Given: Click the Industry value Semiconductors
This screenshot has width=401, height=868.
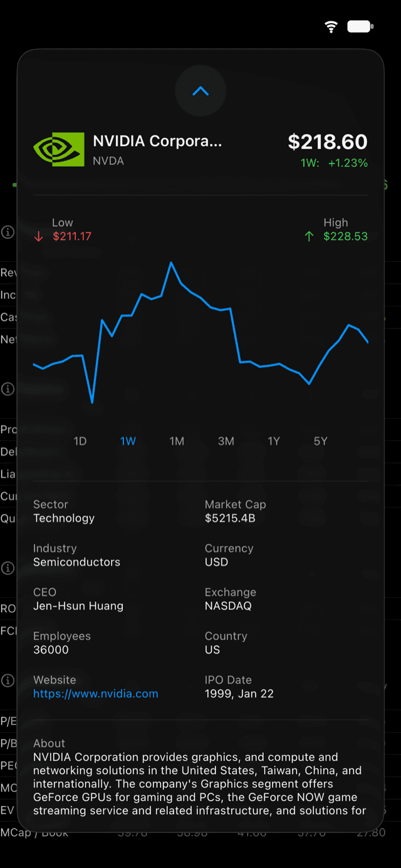Looking at the screenshot, I should (76, 562).
